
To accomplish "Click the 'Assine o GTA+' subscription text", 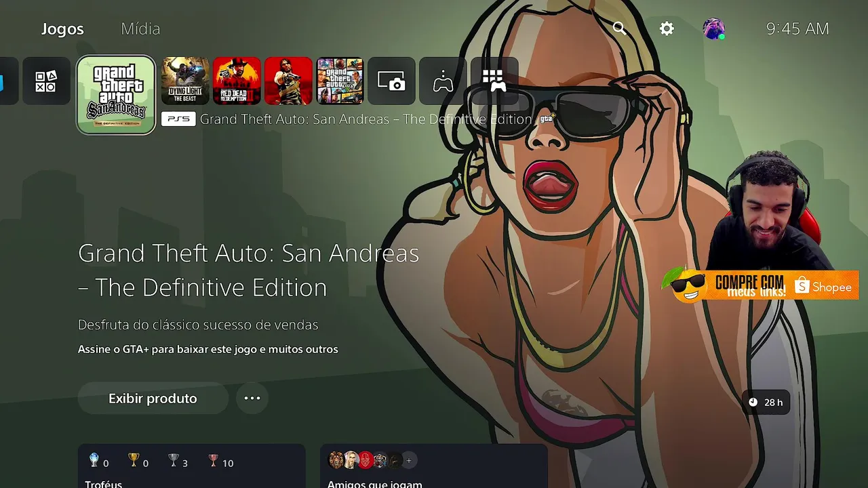I will [x=208, y=350].
